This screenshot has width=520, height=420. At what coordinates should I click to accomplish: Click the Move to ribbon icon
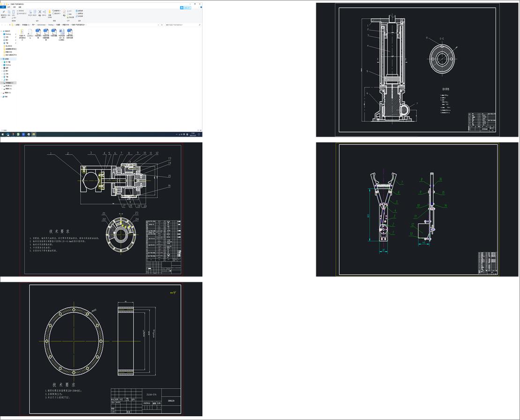[x=30, y=12]
